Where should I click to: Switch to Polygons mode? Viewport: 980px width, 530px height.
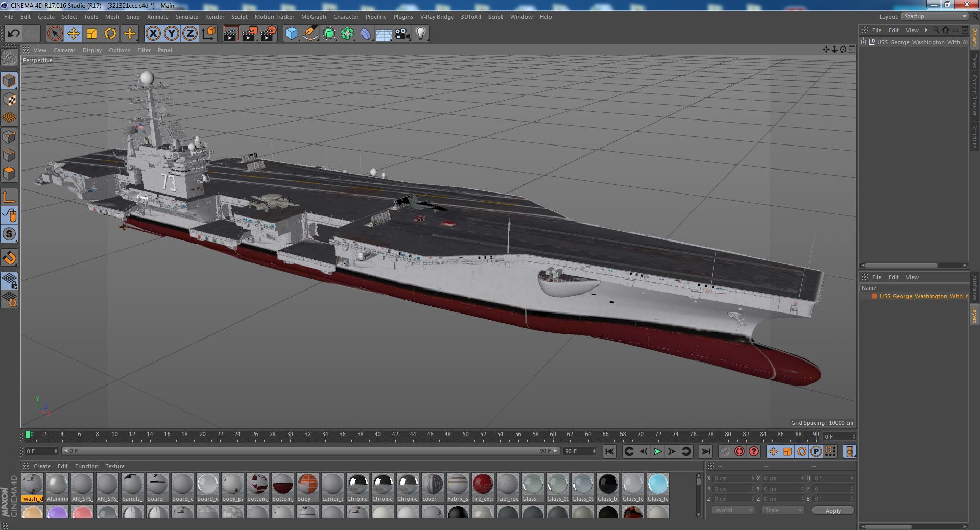[x=9, y=174]
